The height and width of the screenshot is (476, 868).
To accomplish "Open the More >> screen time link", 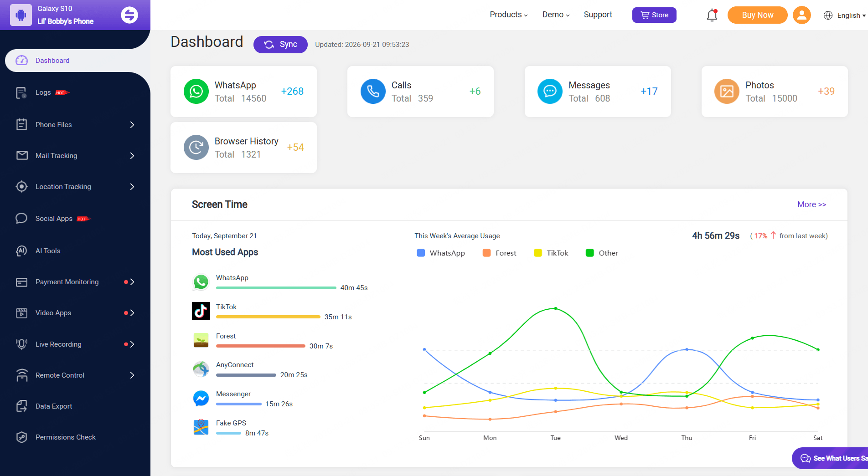I will 811,205.
